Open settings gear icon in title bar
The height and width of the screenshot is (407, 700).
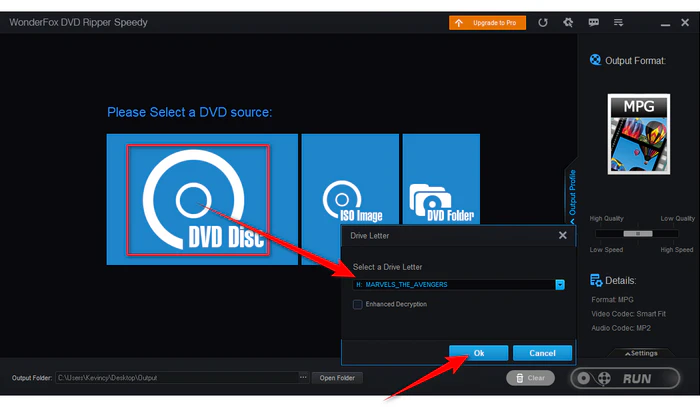tap(568, 22)
